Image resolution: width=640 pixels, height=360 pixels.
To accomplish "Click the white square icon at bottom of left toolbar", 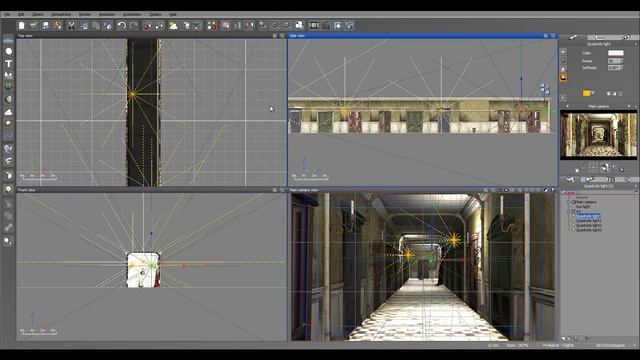I will tap(8, 241).
